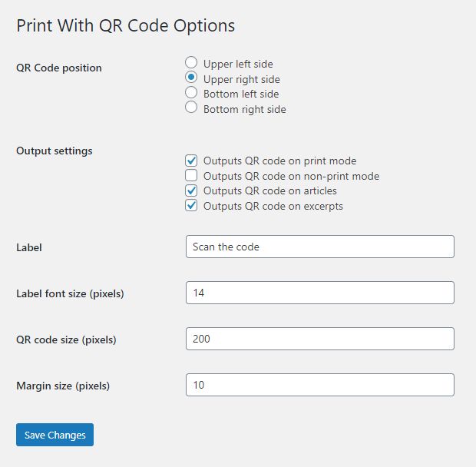
Task: Pick the Bottom right side radio button
Action: point(192,108)
